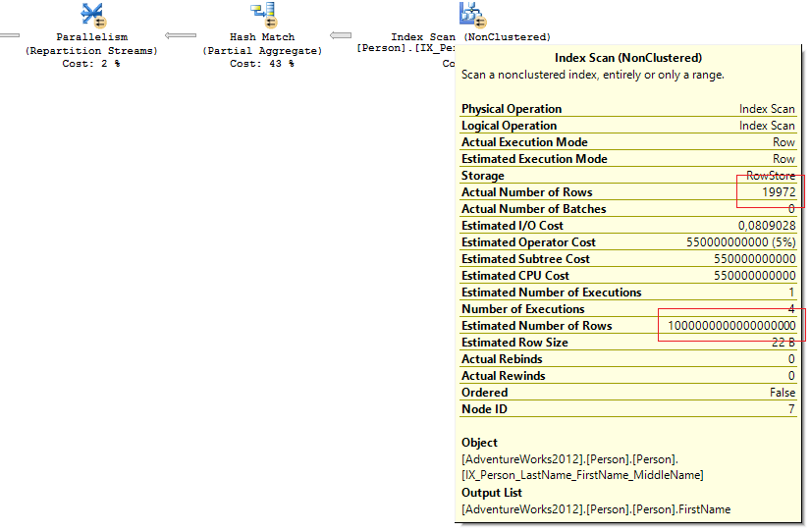This screenshot has width=810, height=532.
Task: Click the 'Storage' property label
Action: click(482, 176)
